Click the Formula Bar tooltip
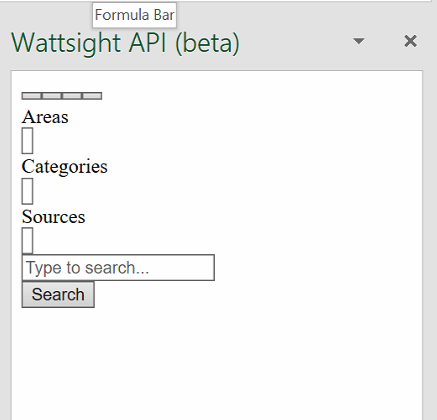 (134, 15)
